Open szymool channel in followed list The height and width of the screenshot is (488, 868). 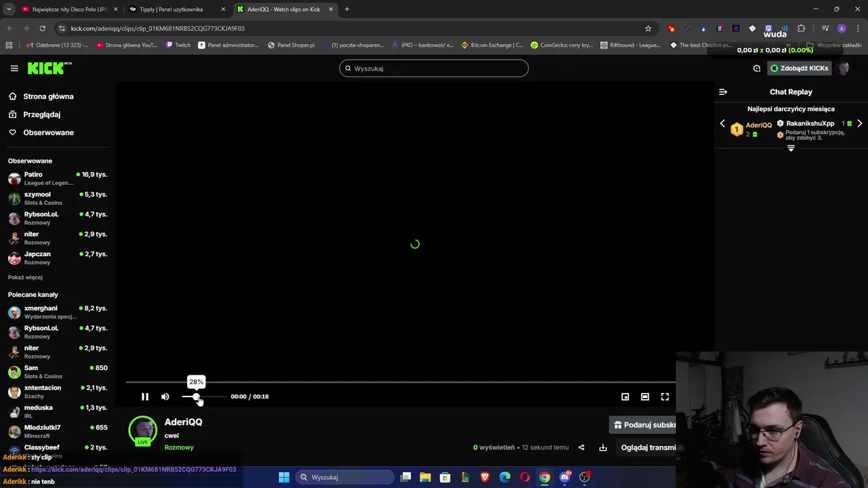click(x=58, y=198)
